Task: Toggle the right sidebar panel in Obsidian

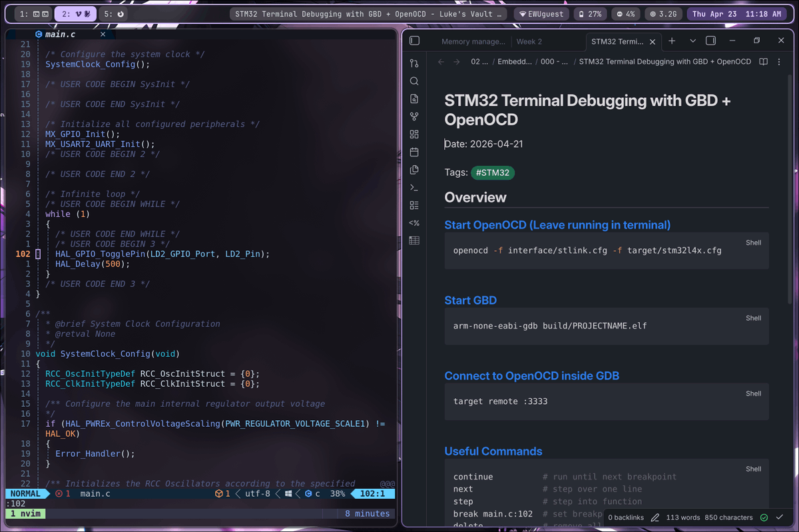Action: pos(710,41)
